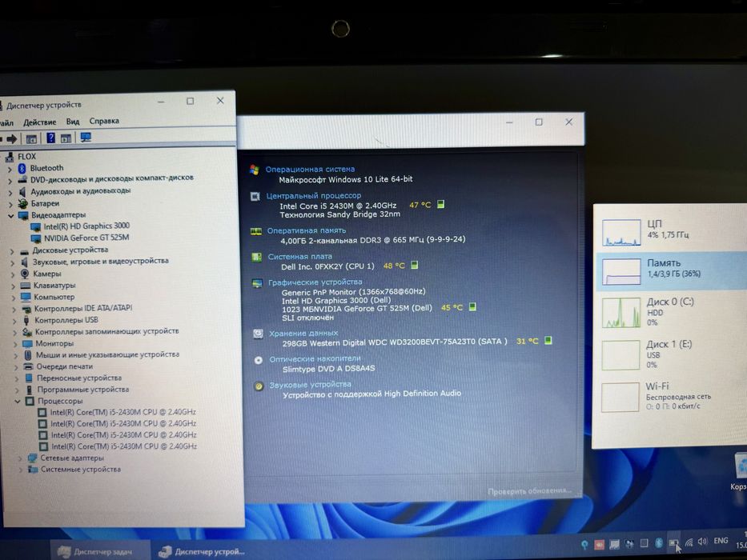The width and height of the screenshot is (747, 560).
Task: Click the RAM module icon in Speccy
Action: pyautogui.click(x=256, y=231)
